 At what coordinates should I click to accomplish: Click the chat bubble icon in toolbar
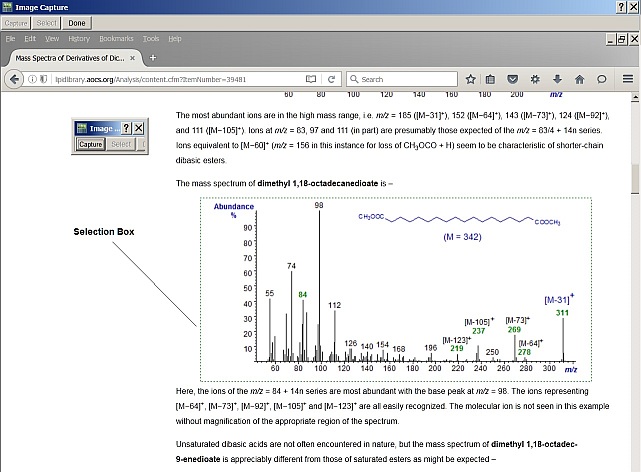602,79
